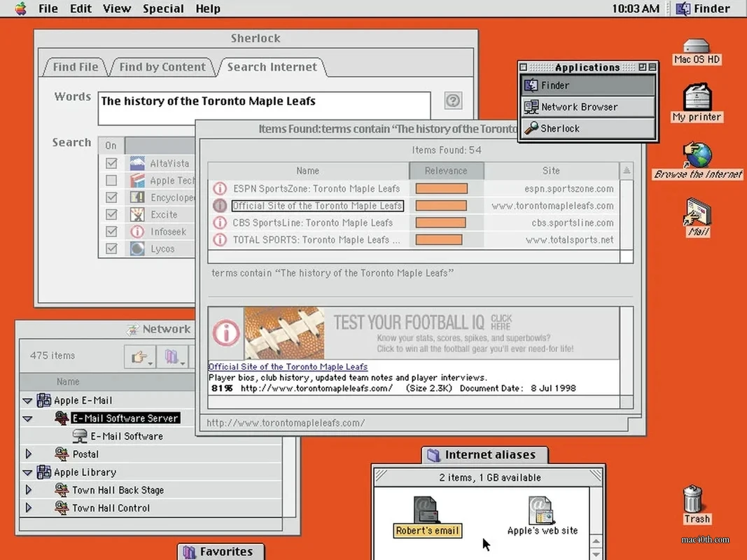
Task: Collapse the Apple E-Mail tree item
Action: (x=27, y=400)
